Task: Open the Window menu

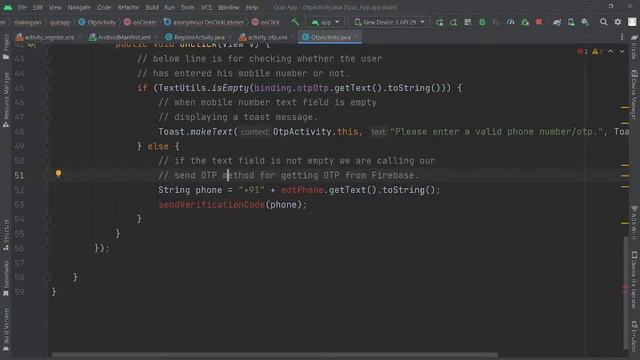Action: (x=228, y=7)
